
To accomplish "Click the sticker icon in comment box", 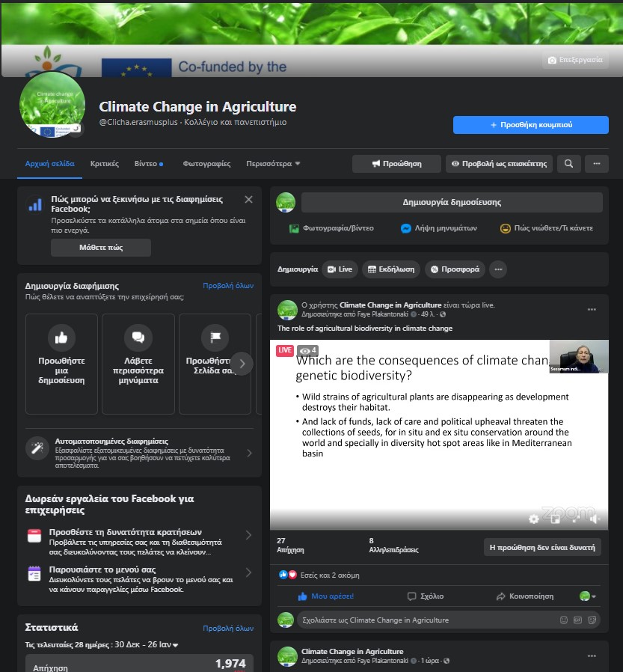I will pyautogui.click(x=592, y=620).
